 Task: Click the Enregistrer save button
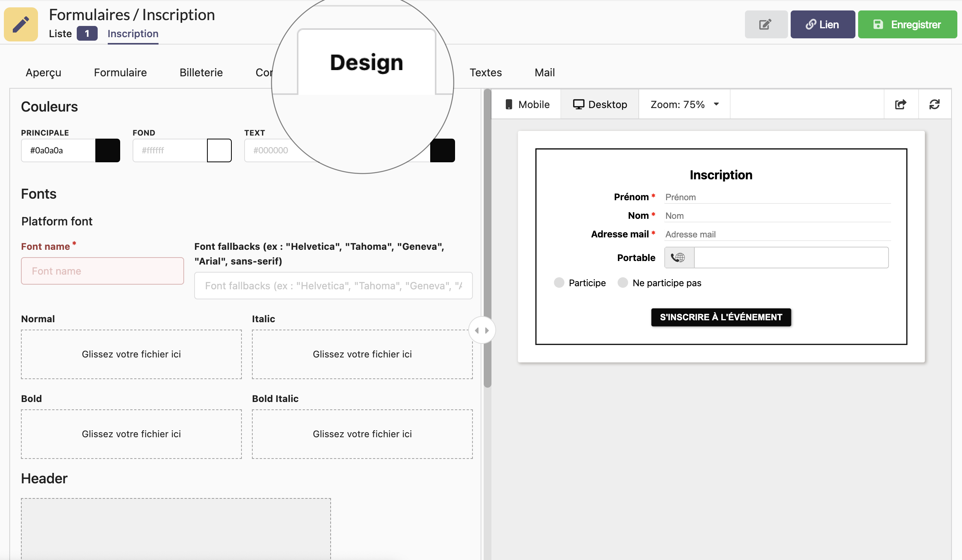click(907, 24)
